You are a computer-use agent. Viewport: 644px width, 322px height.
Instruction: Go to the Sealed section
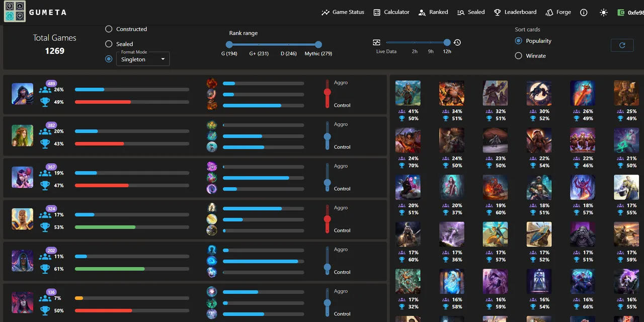pyautogui.click(x=470, y=12)
